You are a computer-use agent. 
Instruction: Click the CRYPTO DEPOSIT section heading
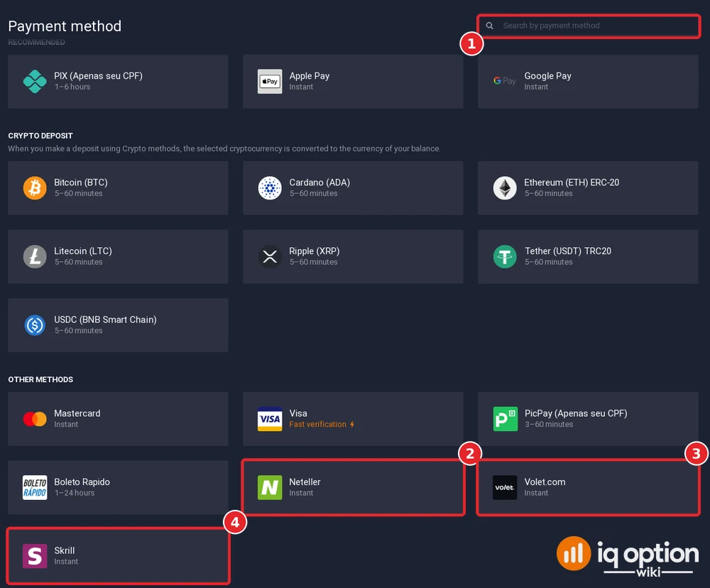(x=40, y=136)
